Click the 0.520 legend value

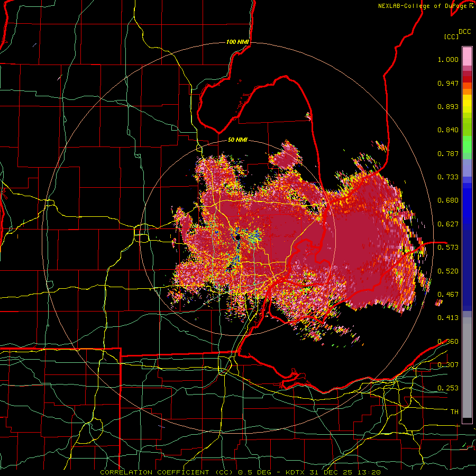point(448,271)
